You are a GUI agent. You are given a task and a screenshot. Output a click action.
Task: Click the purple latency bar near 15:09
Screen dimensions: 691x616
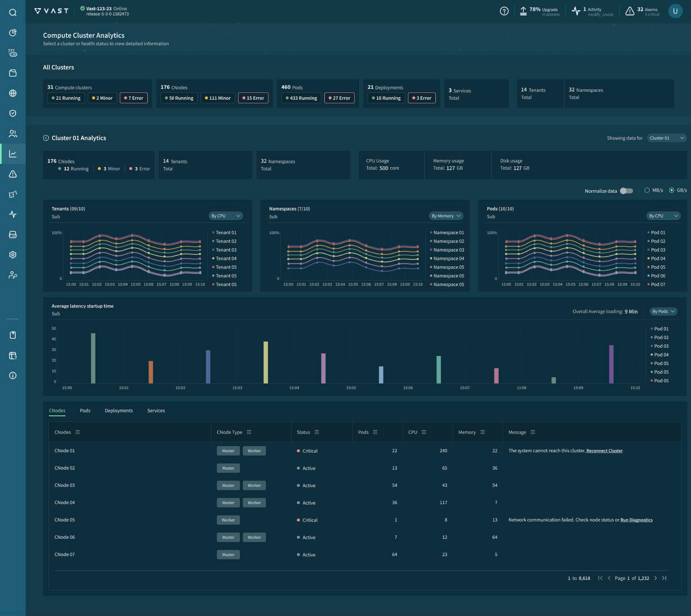(x=611, y=364)
